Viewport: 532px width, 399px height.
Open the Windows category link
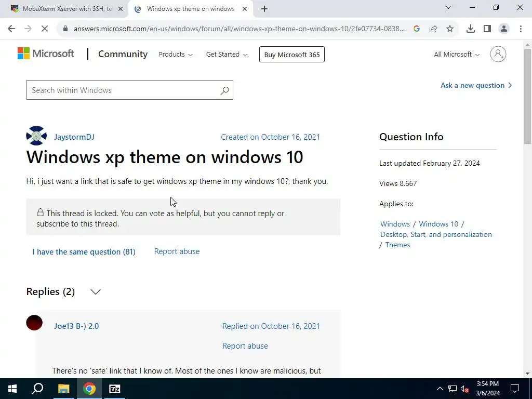coord(395,224)
